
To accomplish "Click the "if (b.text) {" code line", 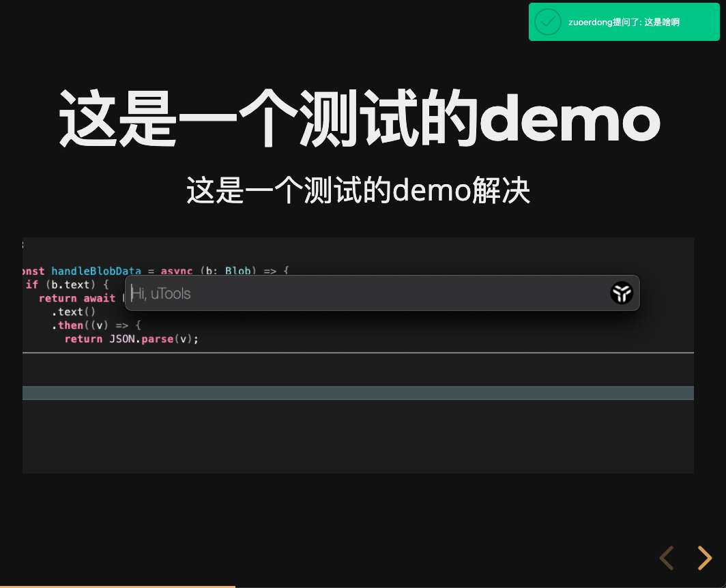I will (67, 284).
